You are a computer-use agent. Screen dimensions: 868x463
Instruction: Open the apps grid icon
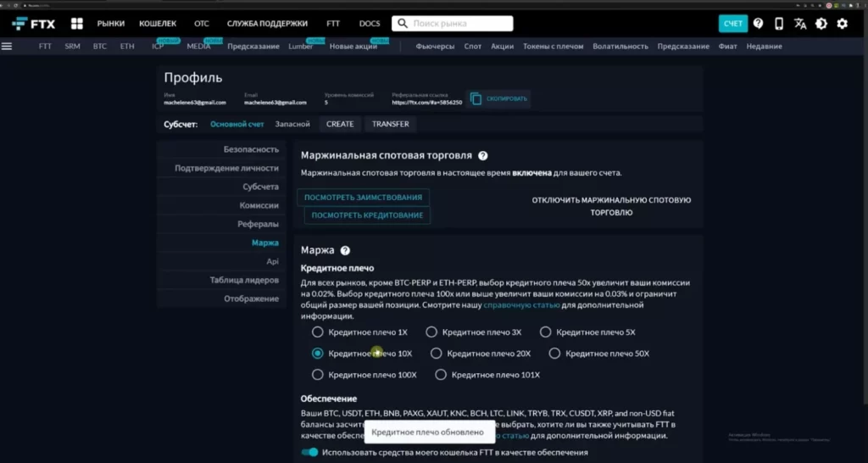tap(77, 24)
